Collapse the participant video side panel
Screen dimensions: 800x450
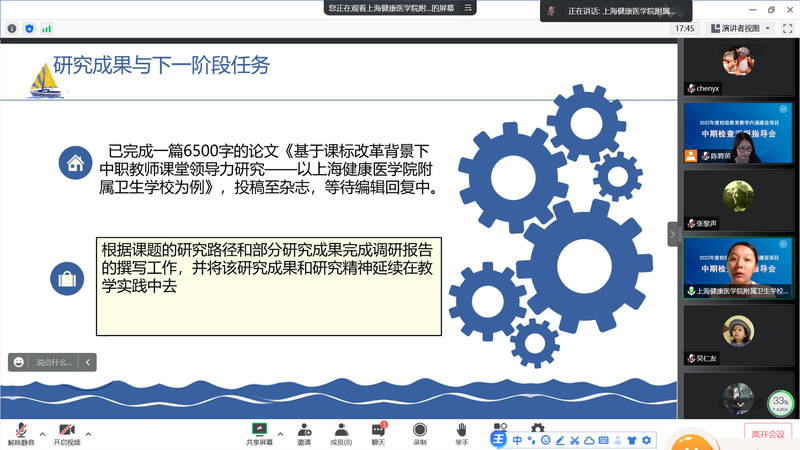point(672,234)
